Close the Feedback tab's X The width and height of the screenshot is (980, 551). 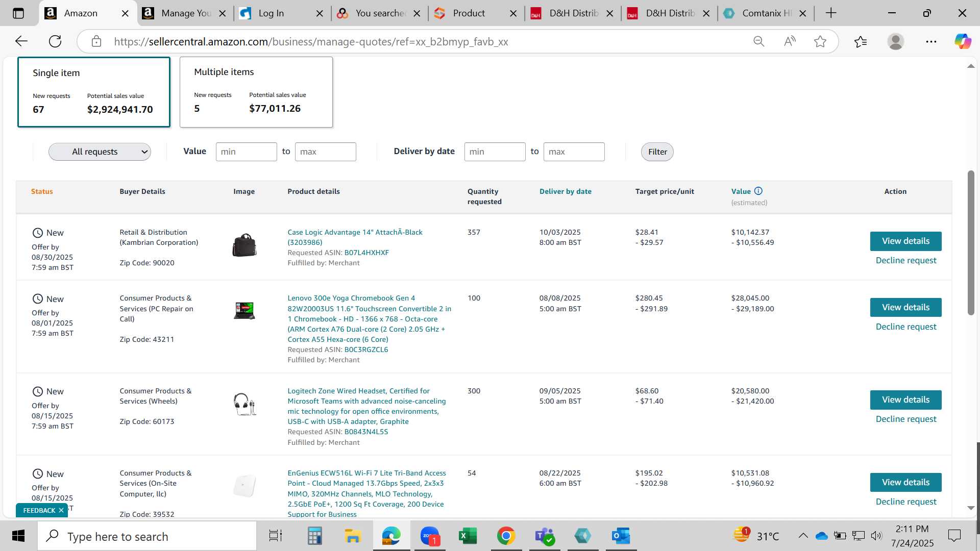[61, 510]
